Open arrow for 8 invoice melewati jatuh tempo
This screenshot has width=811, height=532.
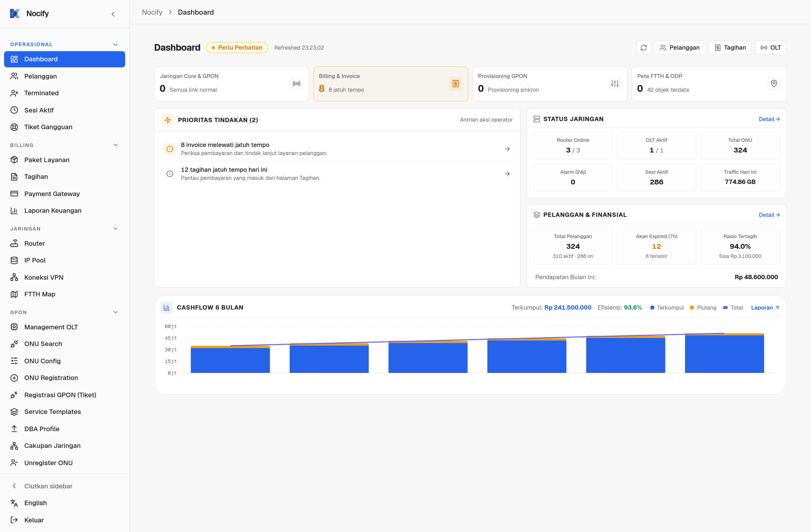[507, 149]
